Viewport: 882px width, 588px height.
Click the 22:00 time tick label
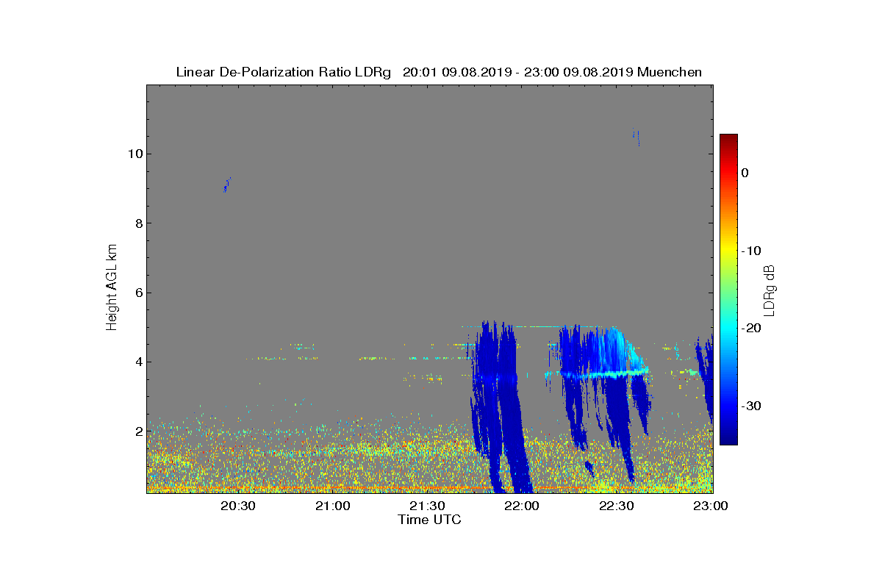tap(522, 506)
